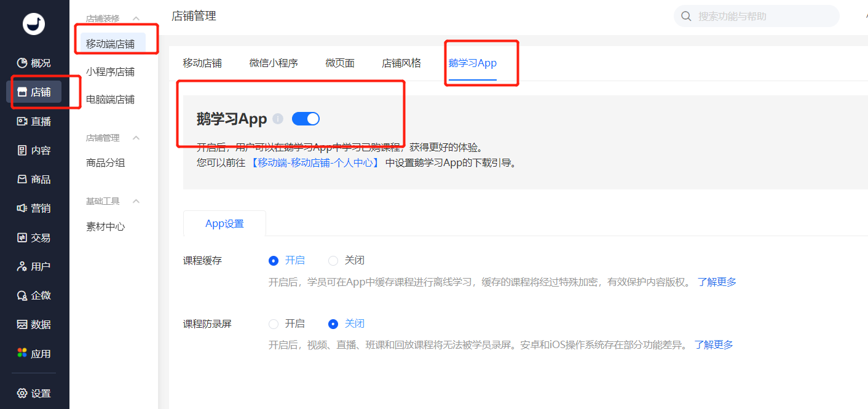Switch to 店铺风格 tab
Image resolution: width=868 pixels, height=409 pixels.
(x=401, y=63)
